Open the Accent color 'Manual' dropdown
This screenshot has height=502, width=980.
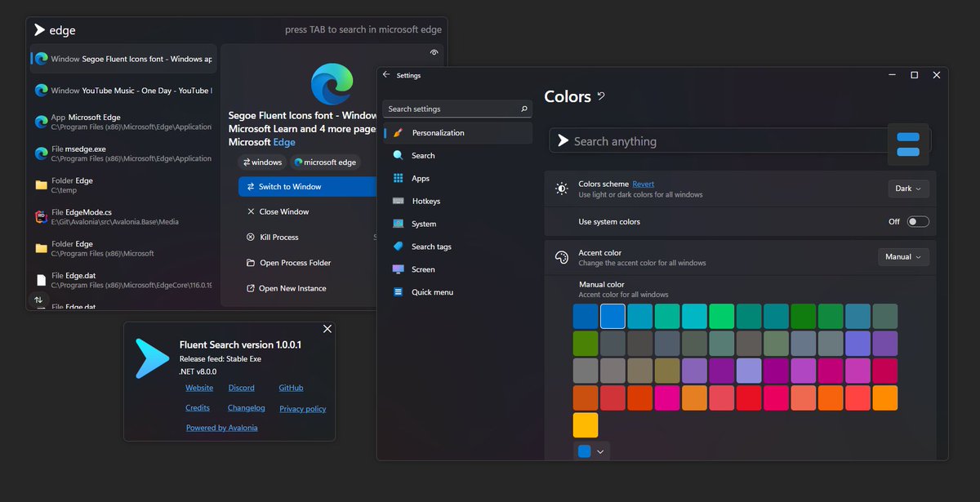[x=903, y=257]
